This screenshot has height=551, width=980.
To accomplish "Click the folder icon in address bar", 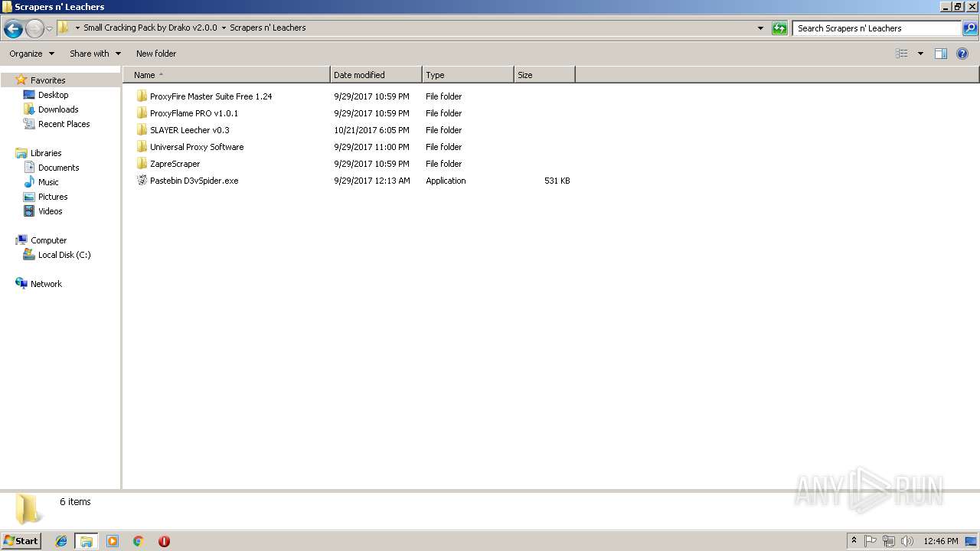I will (x=64, y=28).
